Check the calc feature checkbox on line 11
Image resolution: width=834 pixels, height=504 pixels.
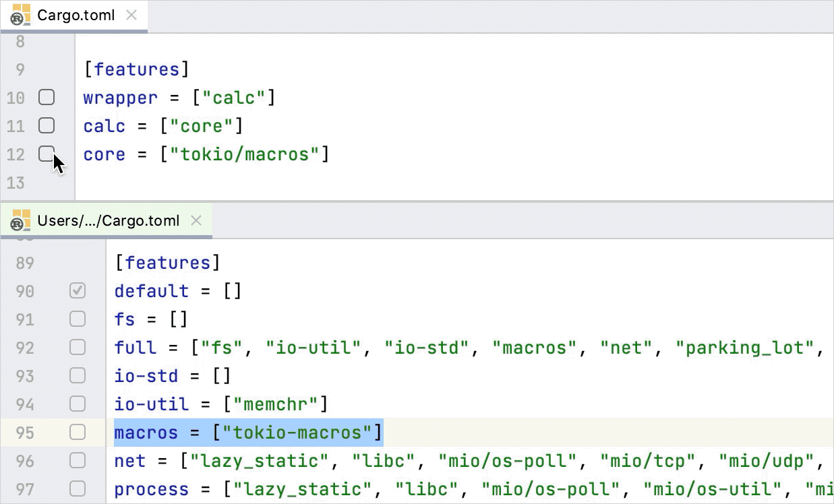click(47, 126)
